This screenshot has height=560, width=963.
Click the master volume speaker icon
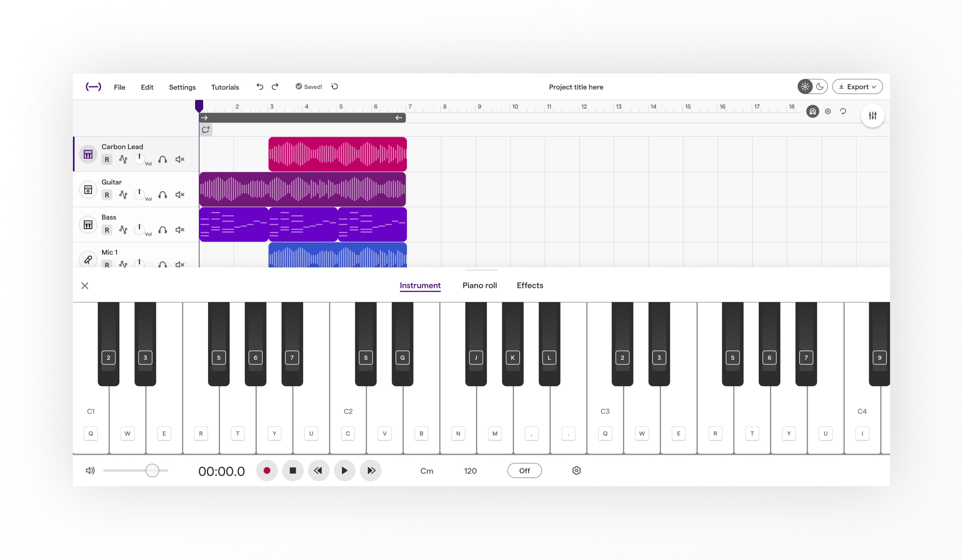pos(90,471)
